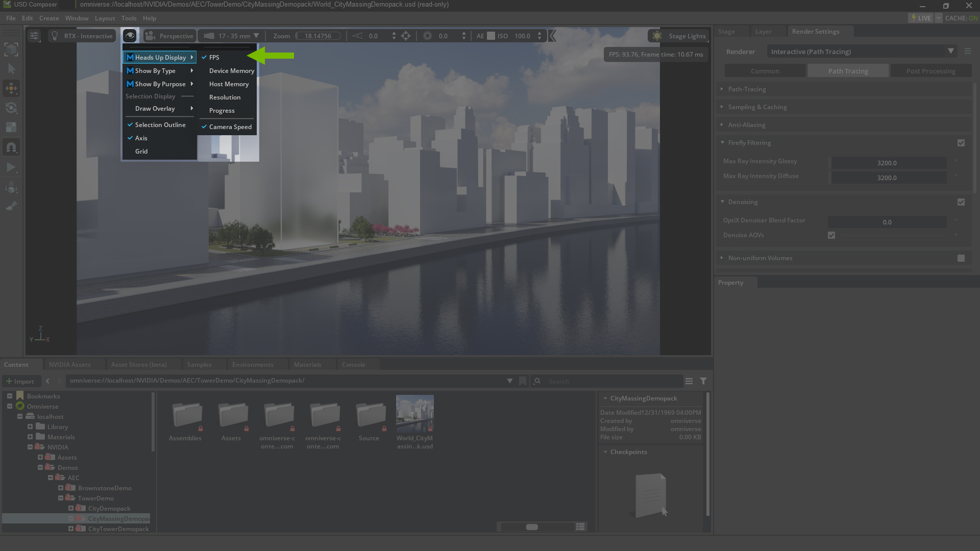
Task: Bookmark the current path icon
Action: click(x=523, y=381)
